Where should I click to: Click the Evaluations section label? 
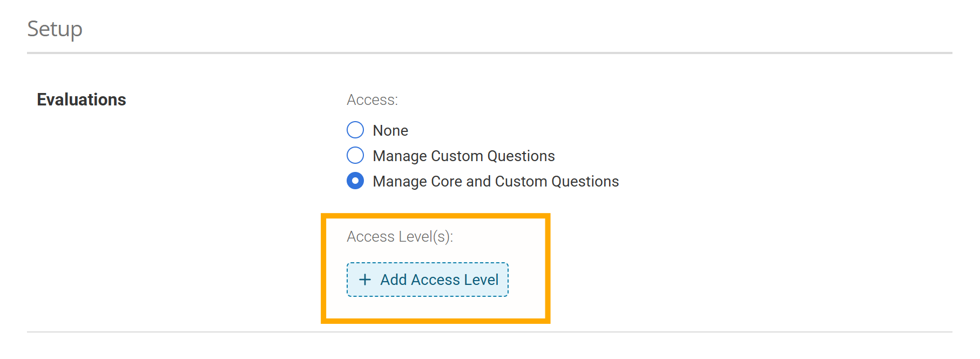click(81, 99)
